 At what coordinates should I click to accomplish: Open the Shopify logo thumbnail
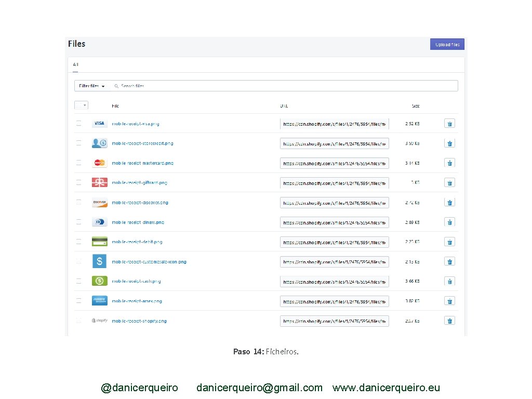(x=99, y=320)
